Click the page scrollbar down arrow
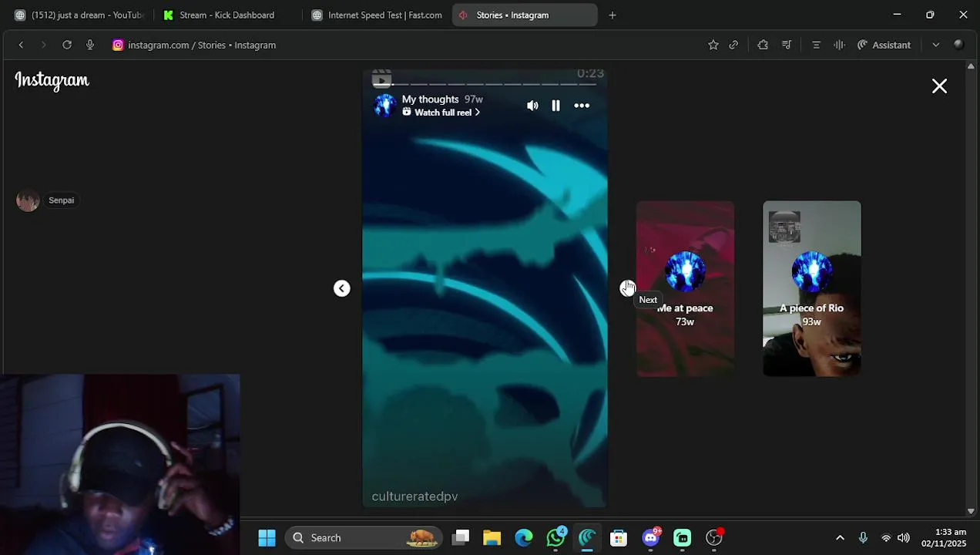This screenshot has width=980, height=555. pyautogui.click(x=971, y=511)
